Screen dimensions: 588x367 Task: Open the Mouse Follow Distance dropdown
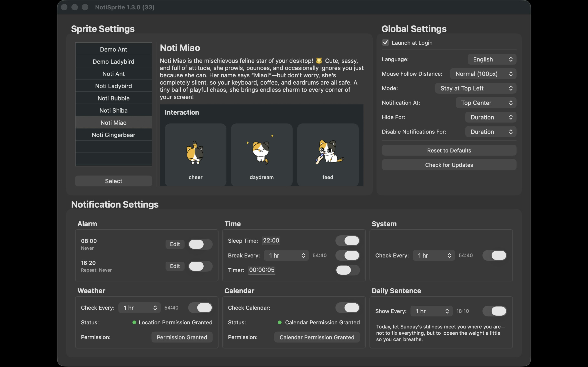click(x=483, y=74)
